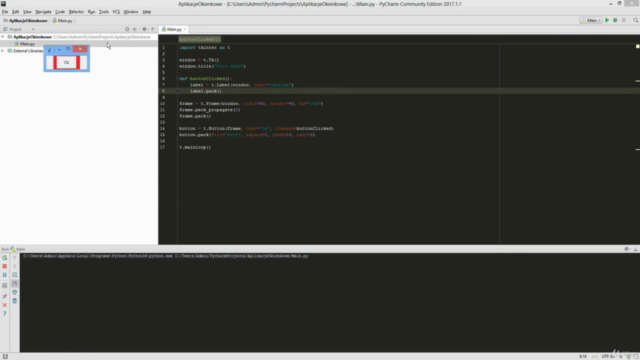Click line 1 import tkinter as t
The width and height of the screenshot is (640, 360).
(x=204, y=48)
